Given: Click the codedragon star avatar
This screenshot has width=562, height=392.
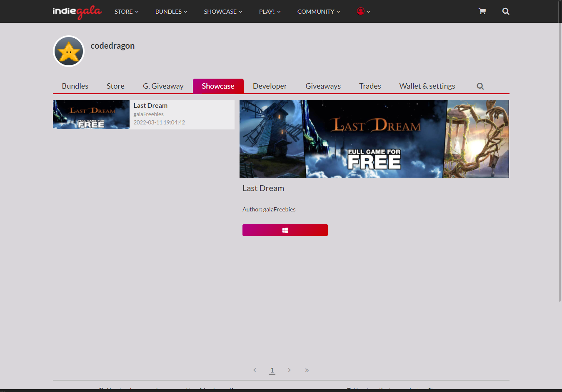Looking at the screenshot, I should pos(69,51).
